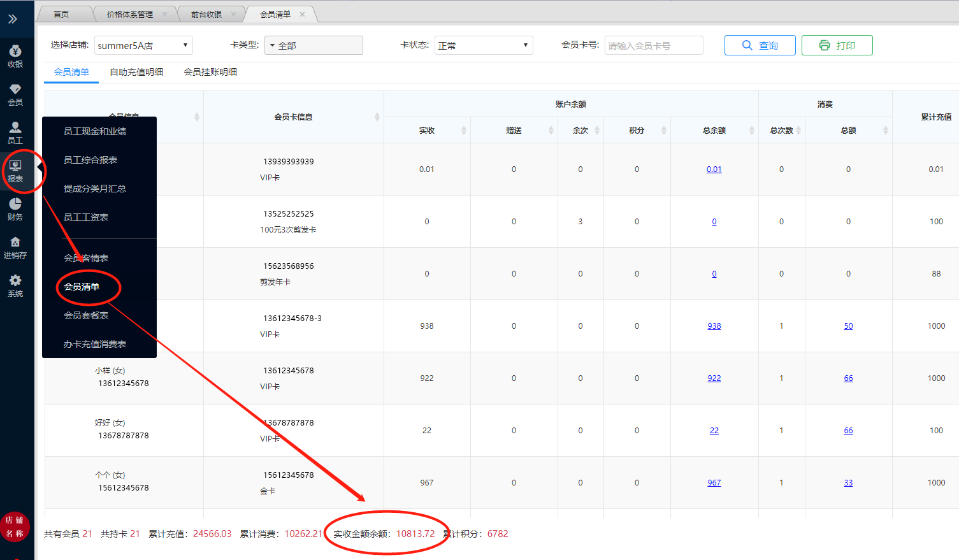
Task: Open the 财务 finance sidebar icon
Action: pos(15,209)
